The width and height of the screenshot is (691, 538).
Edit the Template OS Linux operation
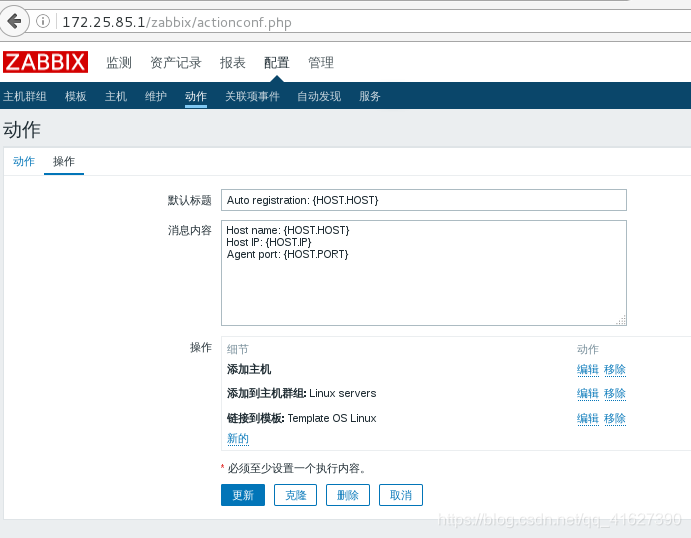588,418
